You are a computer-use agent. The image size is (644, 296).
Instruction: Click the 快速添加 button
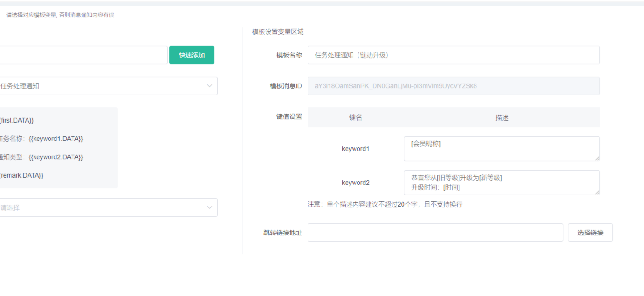click(191, 55)
